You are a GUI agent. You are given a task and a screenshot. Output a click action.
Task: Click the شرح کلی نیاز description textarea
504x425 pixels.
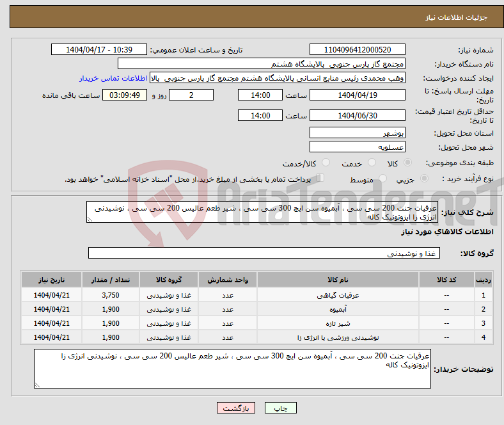262,212
